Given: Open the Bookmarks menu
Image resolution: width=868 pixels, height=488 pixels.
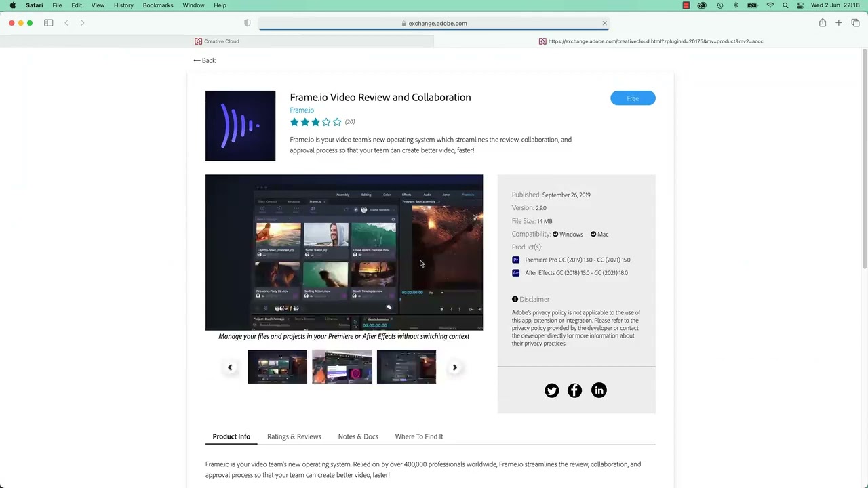Looking at the screenshot, I should pos(158,5).
